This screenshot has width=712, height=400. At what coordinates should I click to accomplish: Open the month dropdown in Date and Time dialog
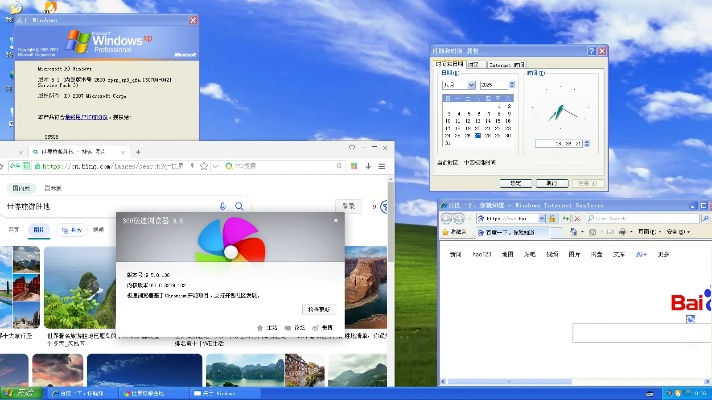[x=471, y=85]
